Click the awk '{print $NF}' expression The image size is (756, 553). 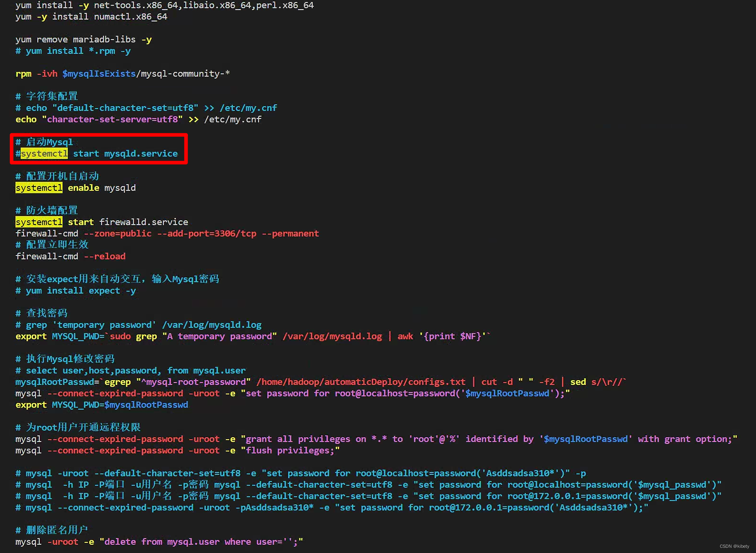(x=442, y=337)
